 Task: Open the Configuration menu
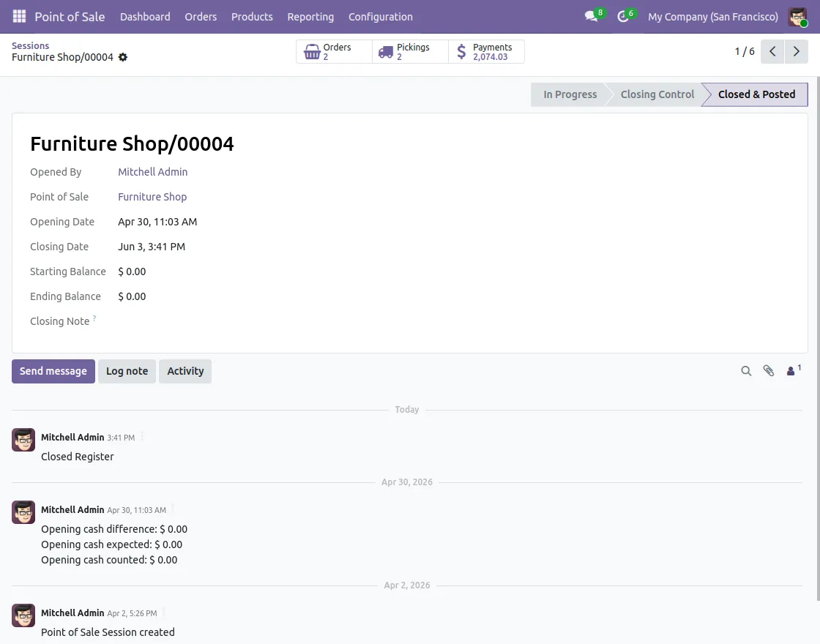click(x=381, y=17)
